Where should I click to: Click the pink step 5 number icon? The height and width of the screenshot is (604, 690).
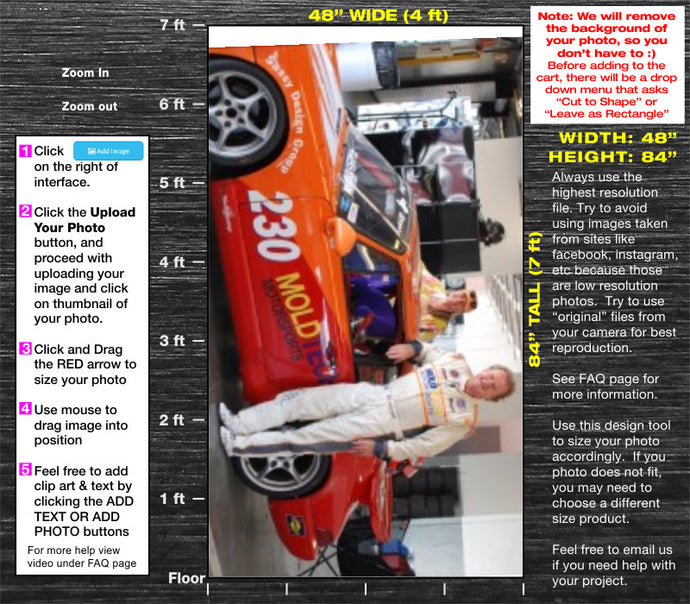(26, 469)
